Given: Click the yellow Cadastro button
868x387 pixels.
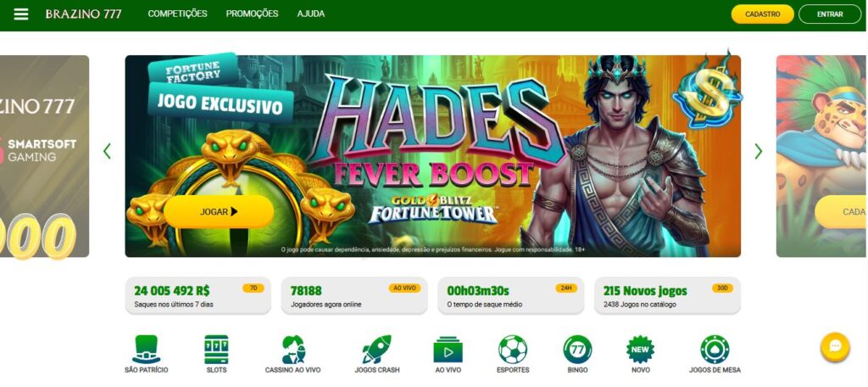Looking at the screenshot, I should pyautogui.click(x=762, y=14).
